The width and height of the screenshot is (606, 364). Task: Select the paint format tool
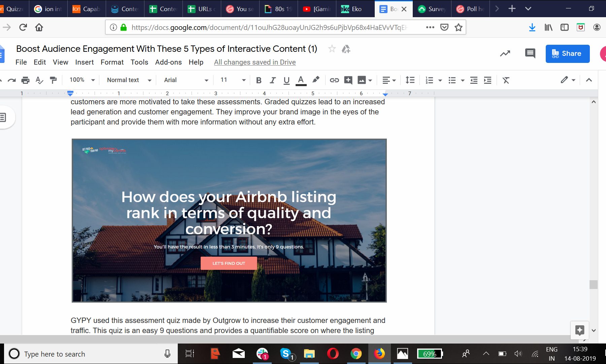53,80
